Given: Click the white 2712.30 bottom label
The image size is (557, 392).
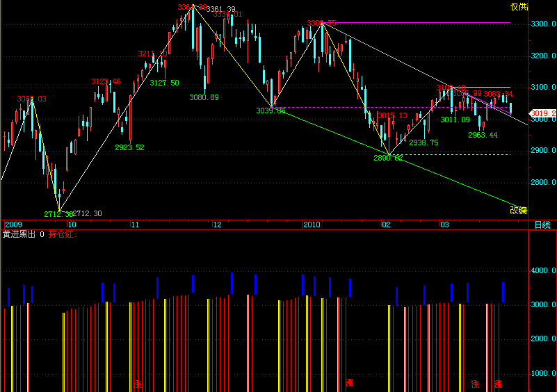Looking at the screenshot, I should pos(87,213).
